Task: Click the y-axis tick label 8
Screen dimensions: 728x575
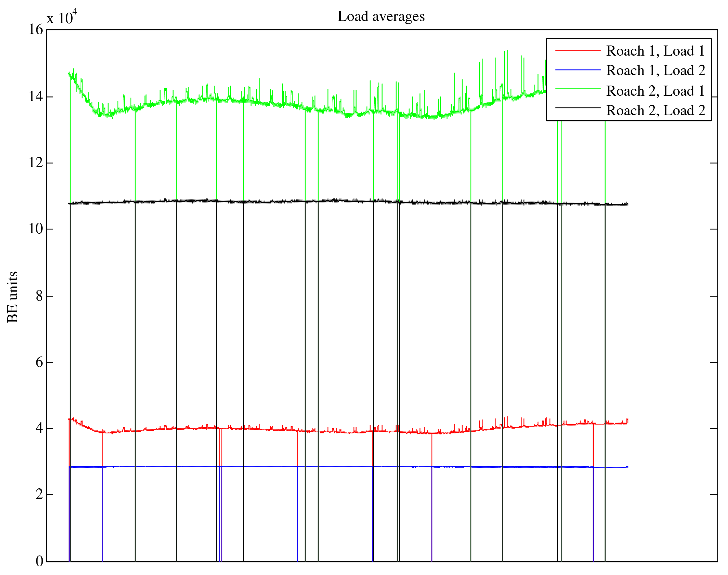Action: click(x=39, y=296)
